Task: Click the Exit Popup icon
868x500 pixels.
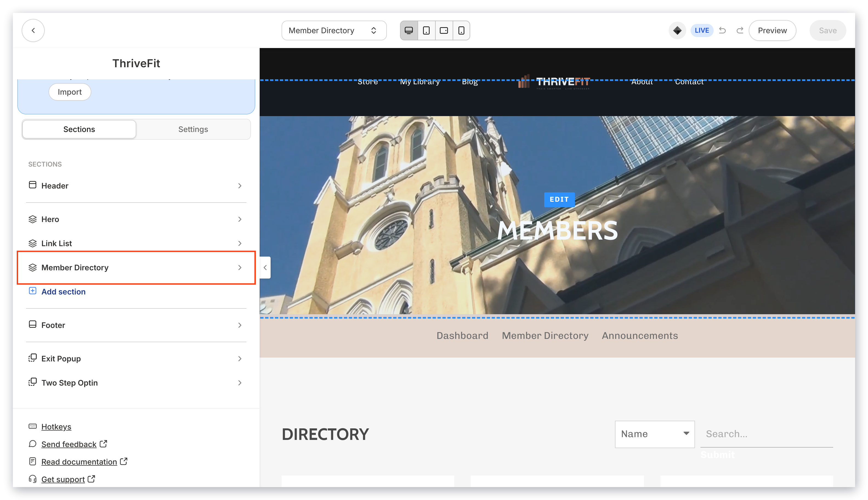Action: [33, 358]
